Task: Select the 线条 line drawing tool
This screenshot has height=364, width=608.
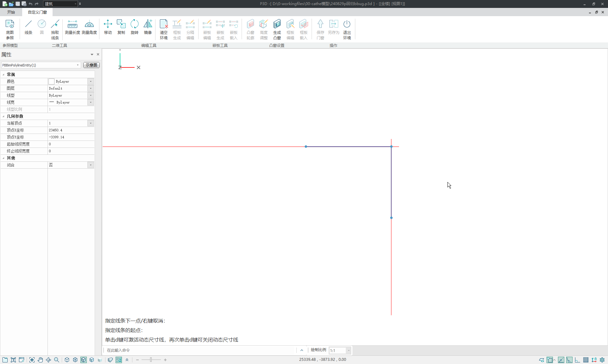Action: click(x=28, y=27)
